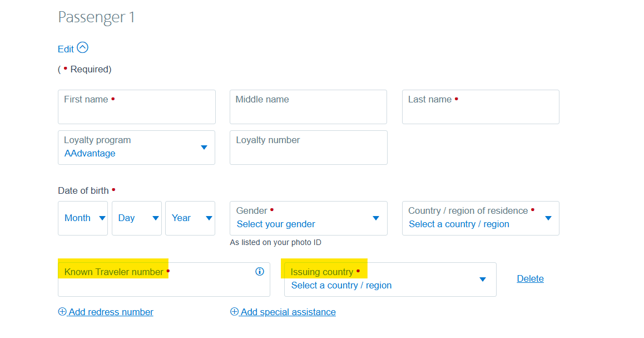The height and width of the screenshot is (338, 644).
Task: Collapse the Passenger 1 edit chevron icon
Action: [82, 48]
